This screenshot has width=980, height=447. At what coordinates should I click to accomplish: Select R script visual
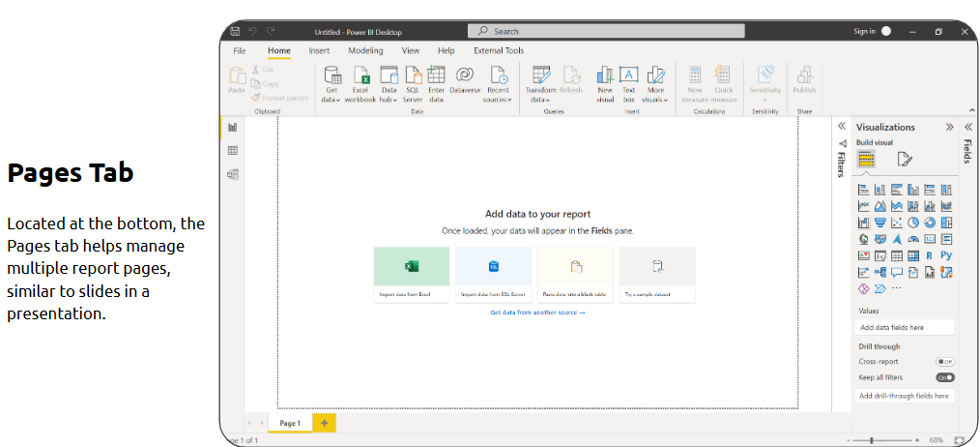pos(930,255)
